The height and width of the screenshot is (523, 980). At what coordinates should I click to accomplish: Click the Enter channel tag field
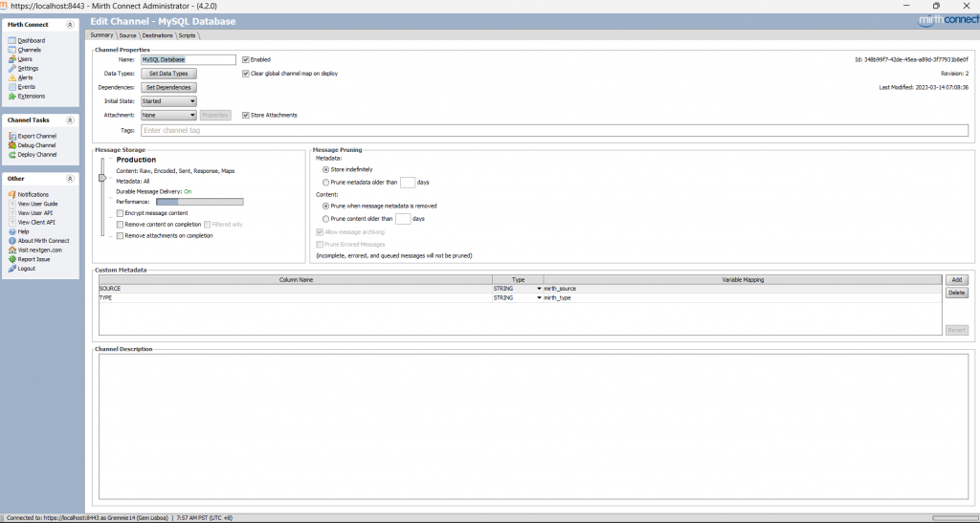tap(554, 130)
